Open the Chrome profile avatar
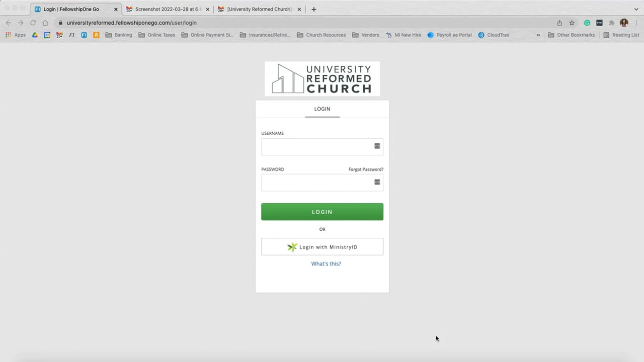This screenshot has height=362, width=644. coord(624,23)
